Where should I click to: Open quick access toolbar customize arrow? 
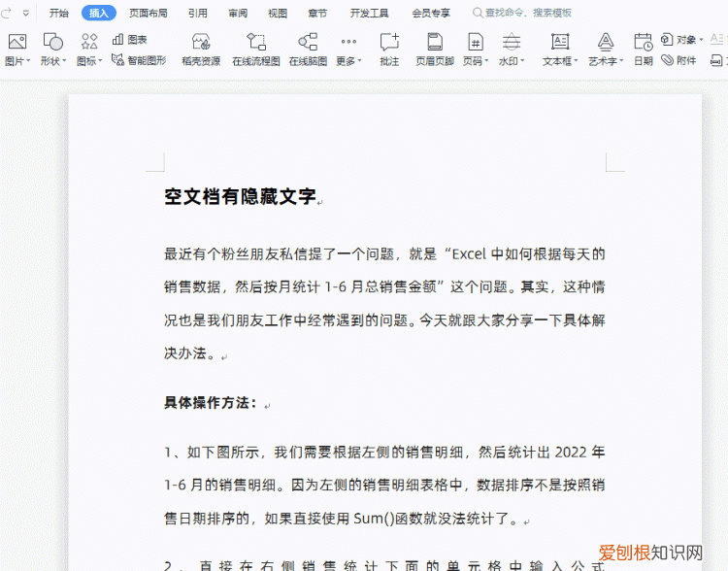26,14
